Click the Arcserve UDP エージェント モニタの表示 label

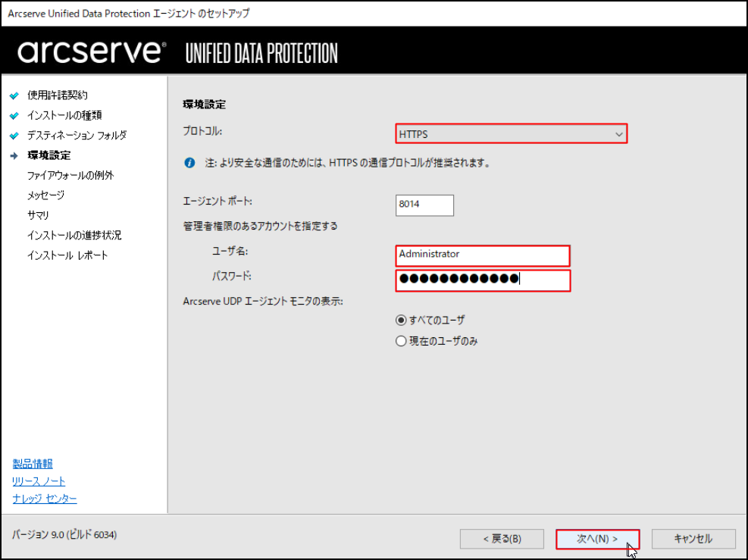263,302
